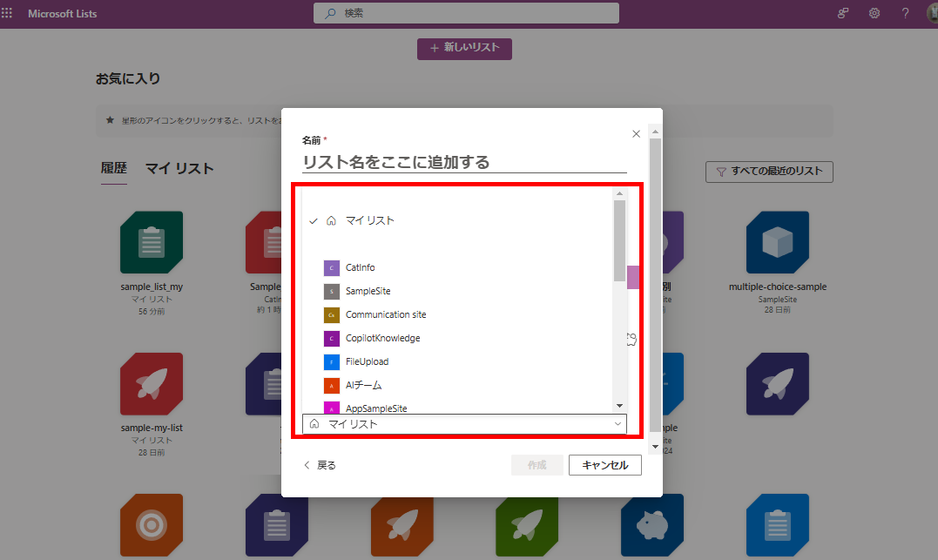Switch to the マイ リスト tab
The height and width of the screenshot is (560, 938).
(x=179, y=169)
